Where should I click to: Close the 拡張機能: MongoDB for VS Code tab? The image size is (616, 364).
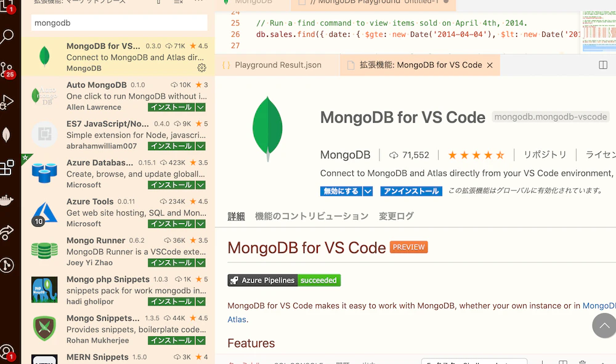coord(490,65)
